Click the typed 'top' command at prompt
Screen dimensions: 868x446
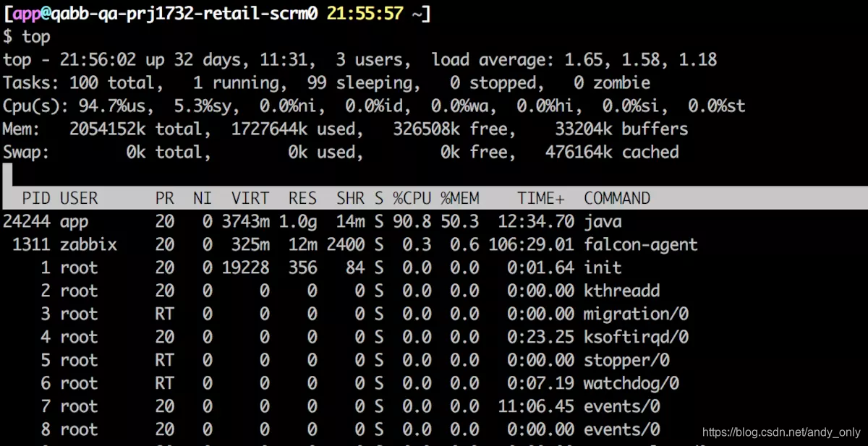[x=36, y=36]
